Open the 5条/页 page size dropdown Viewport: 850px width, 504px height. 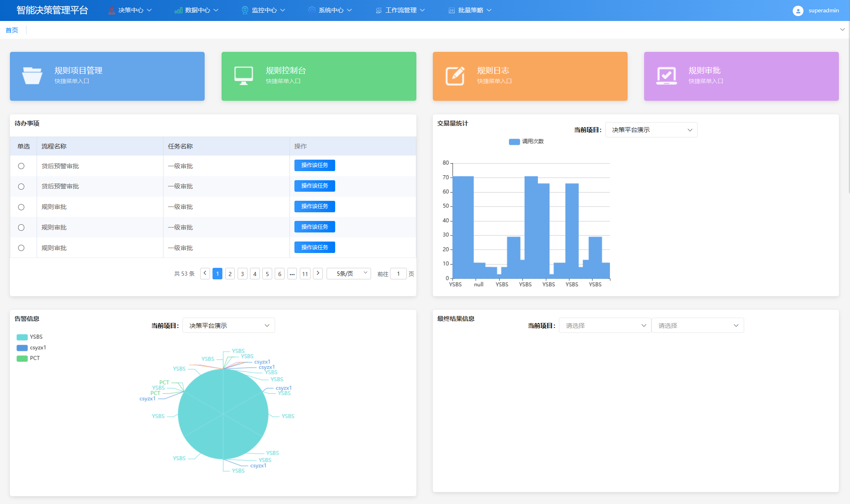(x=348, y=274)
